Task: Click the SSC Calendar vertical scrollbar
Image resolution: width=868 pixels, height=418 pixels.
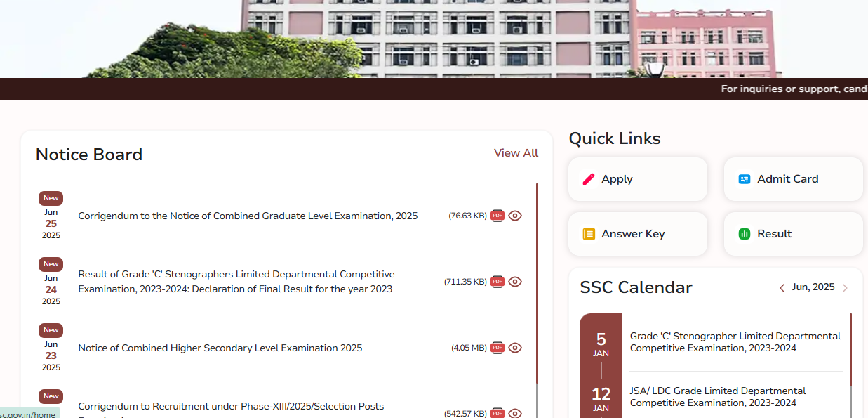Action: (850, 350)
